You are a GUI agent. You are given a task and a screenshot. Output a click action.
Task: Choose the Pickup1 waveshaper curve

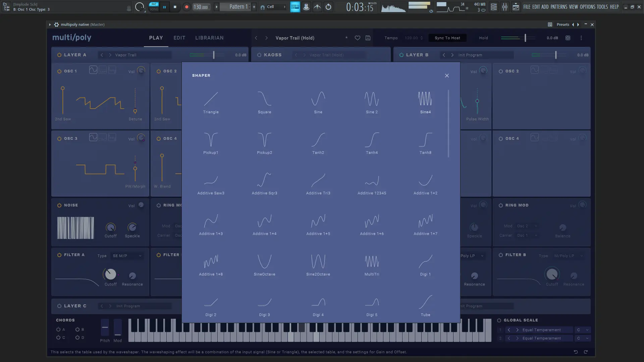click(x=211, y=140)
